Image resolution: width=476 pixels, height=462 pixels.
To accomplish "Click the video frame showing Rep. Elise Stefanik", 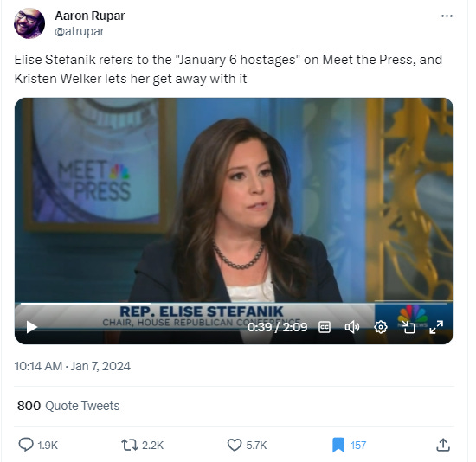I will (234, 201).
